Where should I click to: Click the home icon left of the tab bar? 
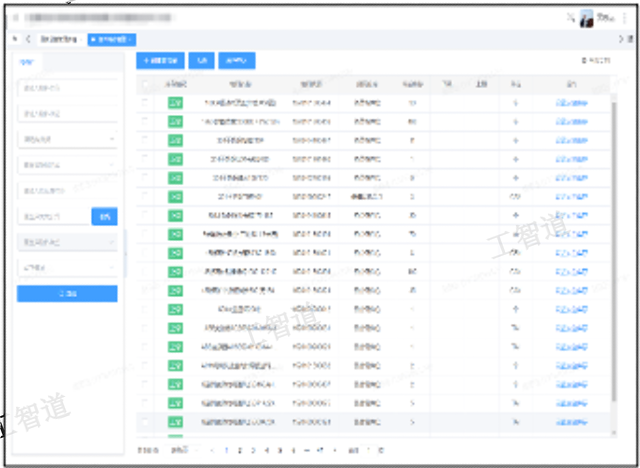pyautogui.click(x=14, y=39)
